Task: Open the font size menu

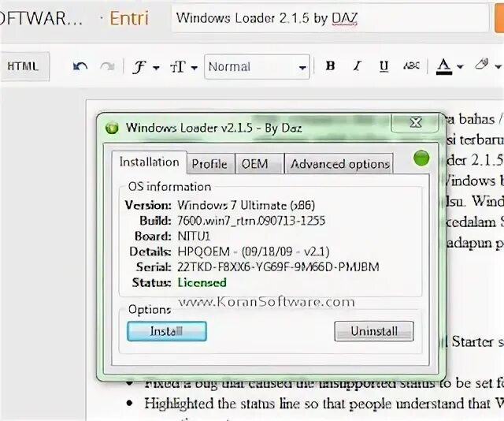Action: 183,67
